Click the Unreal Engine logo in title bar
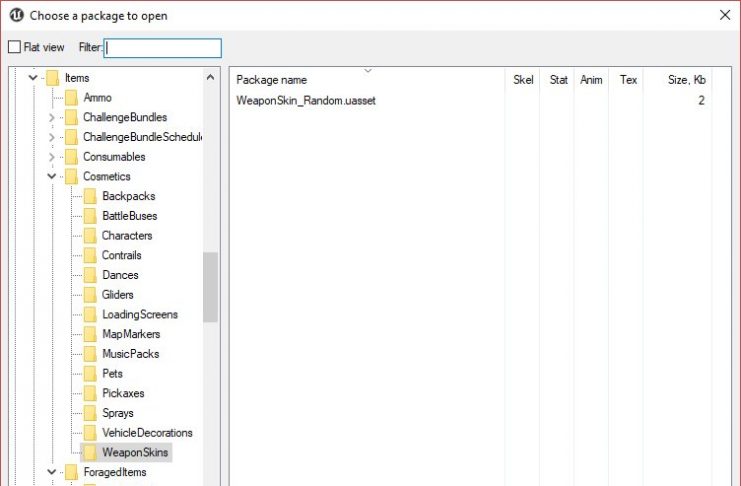 click(x=17, y=15)
